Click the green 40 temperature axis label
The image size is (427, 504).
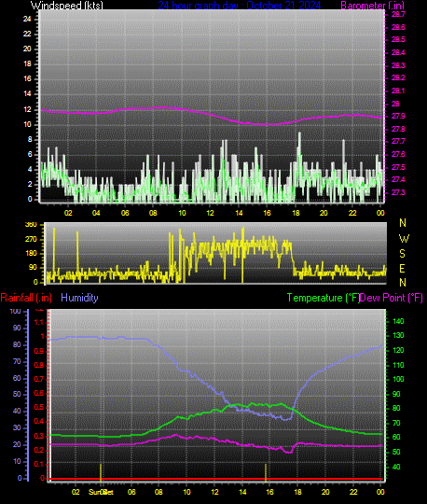(396, 467)
